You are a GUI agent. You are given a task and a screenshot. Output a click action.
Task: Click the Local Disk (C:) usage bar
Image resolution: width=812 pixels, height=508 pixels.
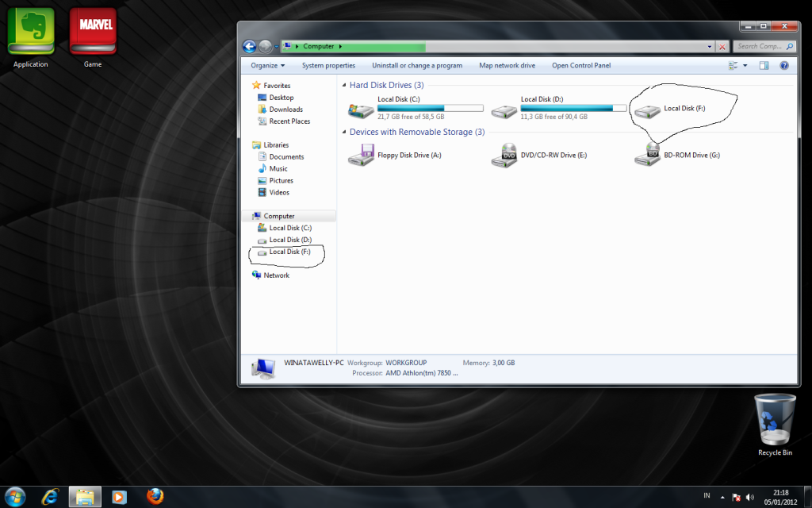click(431, 108)
